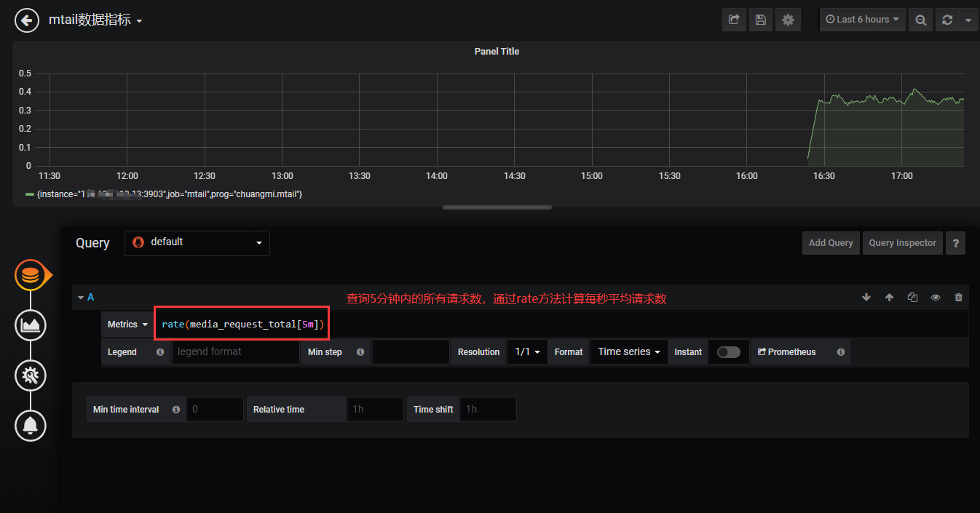Click the Add Query button

tap(831, 243)
